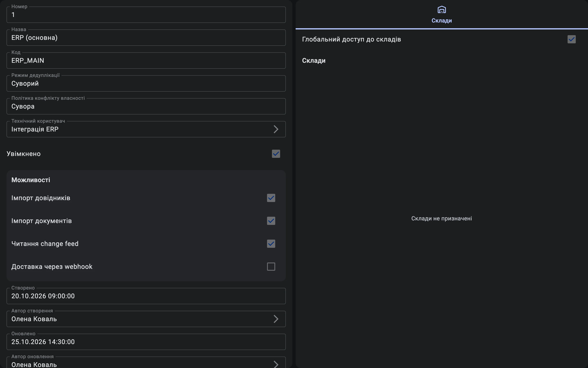
Task: Uncheck Імпорт документів capability
Action: coord(271,221)
